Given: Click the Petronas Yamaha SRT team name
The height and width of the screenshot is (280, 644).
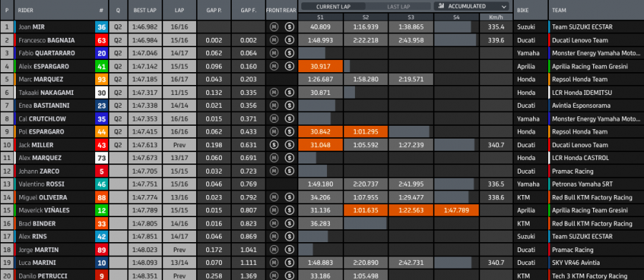Looking at the screenshot, I should click(582, 184).
